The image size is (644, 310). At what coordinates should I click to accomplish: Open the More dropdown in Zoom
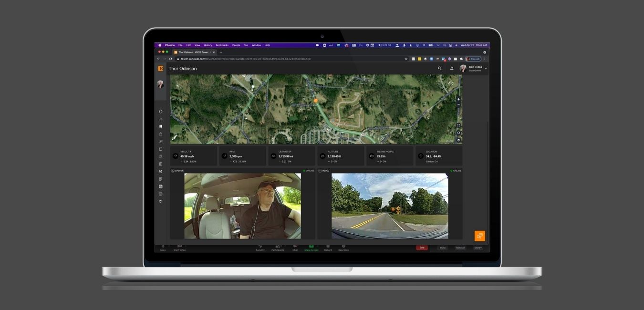click(x=478, y=248)
